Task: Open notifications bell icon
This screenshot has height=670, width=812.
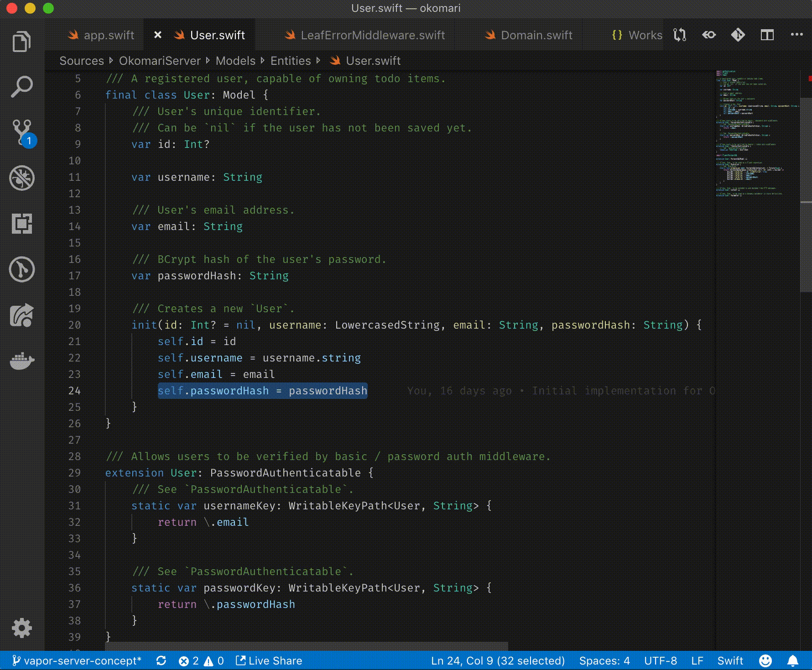Action: (x=793, y=661)
